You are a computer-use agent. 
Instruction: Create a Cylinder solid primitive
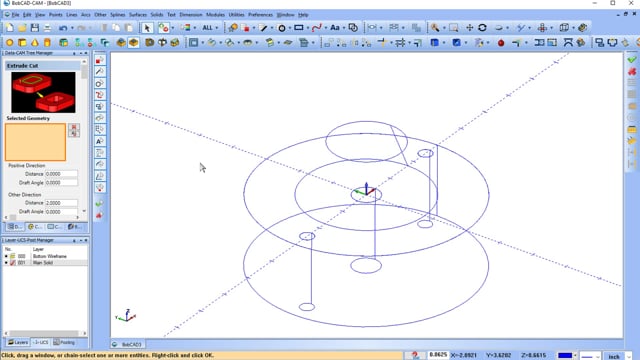(x=47, y=42)
